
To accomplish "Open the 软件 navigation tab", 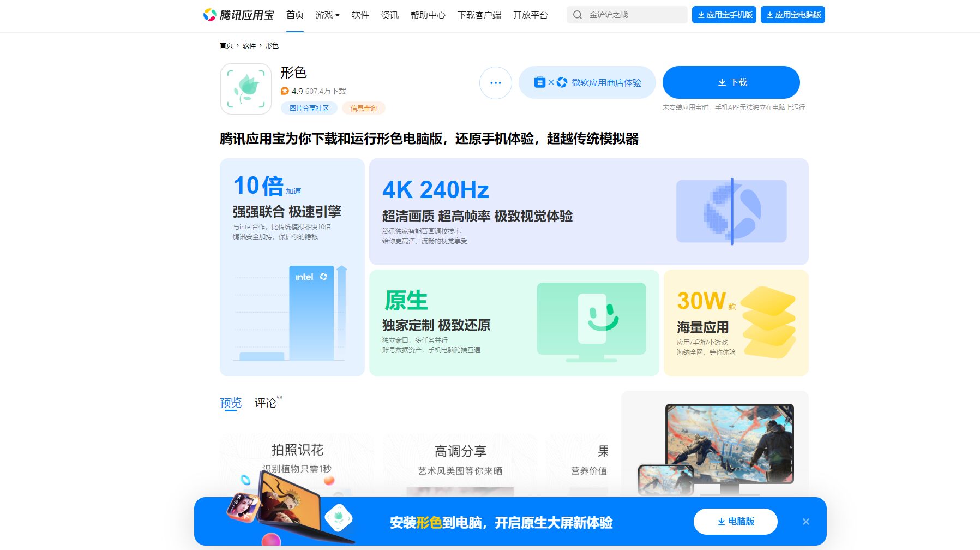I will coord(360,15).
